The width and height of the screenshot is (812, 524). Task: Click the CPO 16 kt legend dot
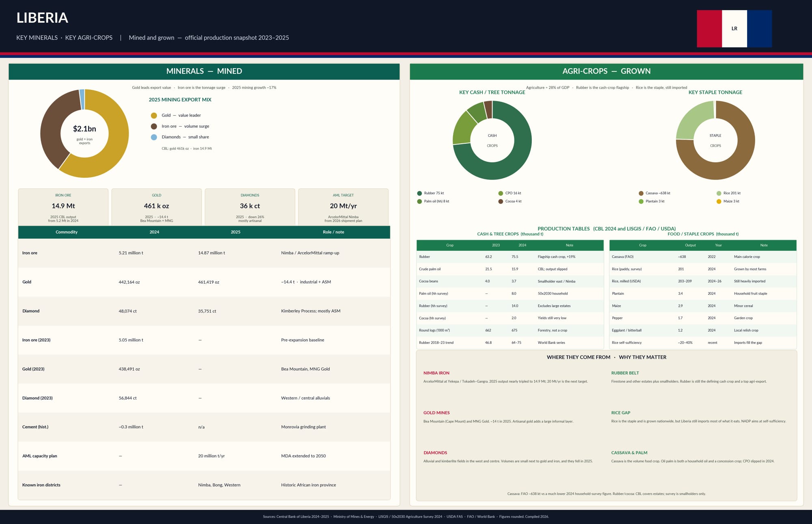click(x=501, y=193)
